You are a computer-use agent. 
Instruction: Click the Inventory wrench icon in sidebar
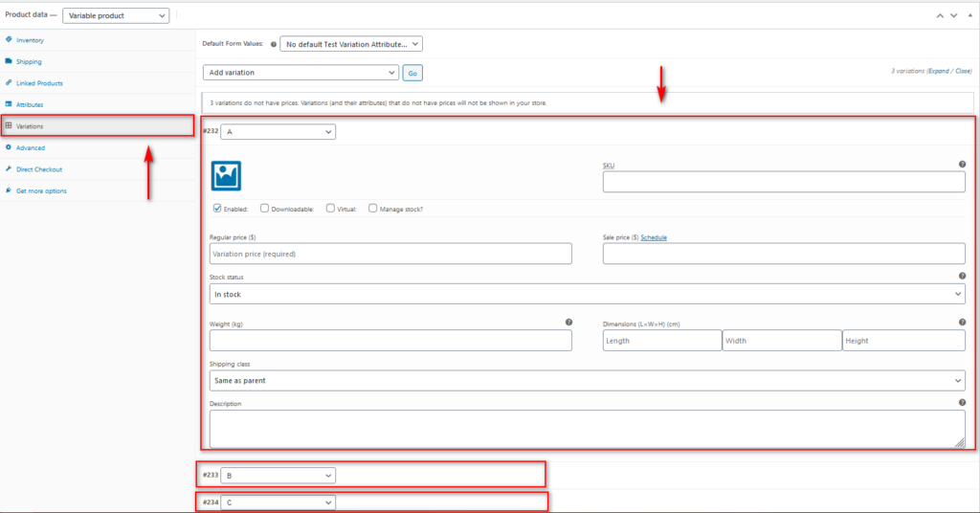[9, 39]
